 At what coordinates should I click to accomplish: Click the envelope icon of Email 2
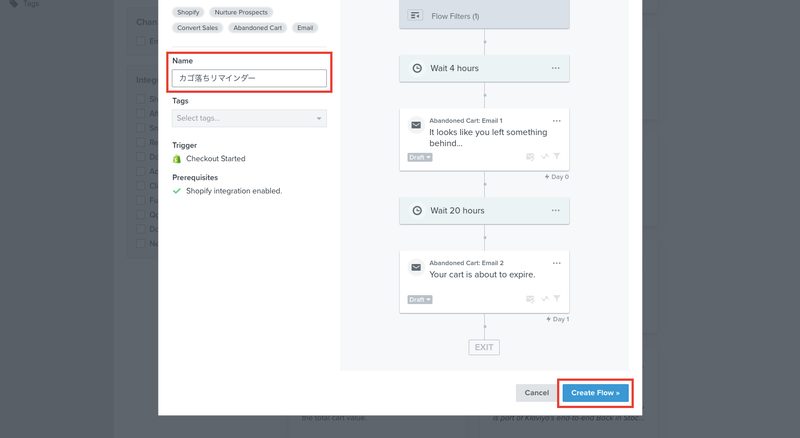tap(416, 267)
